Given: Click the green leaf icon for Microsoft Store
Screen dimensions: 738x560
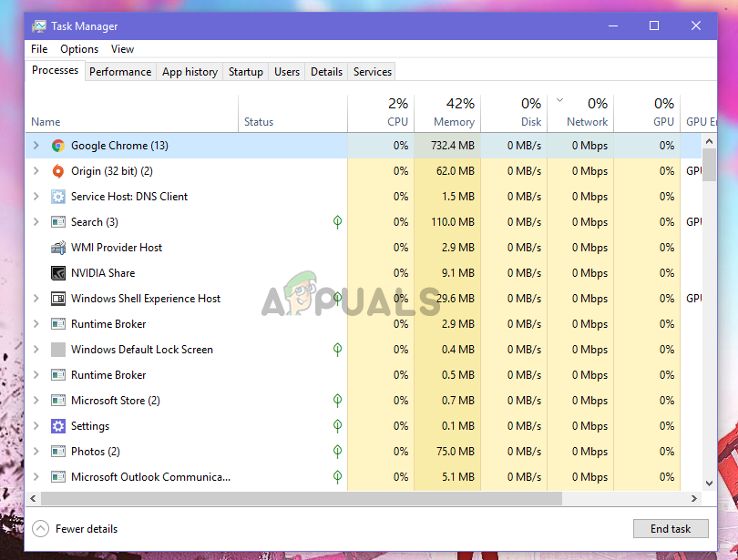Looking at the screenshot, I should click(337, 401).
